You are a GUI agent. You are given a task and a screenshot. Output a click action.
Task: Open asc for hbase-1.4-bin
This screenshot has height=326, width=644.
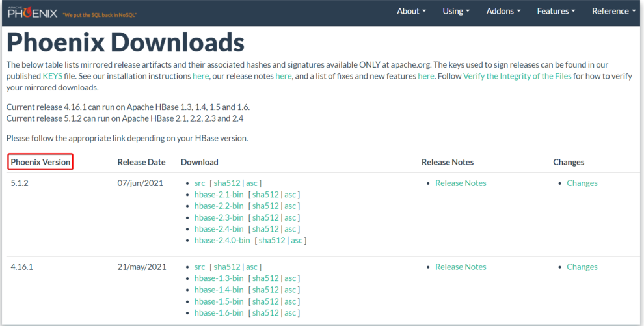pyautogui.click(x=290, y=290)
